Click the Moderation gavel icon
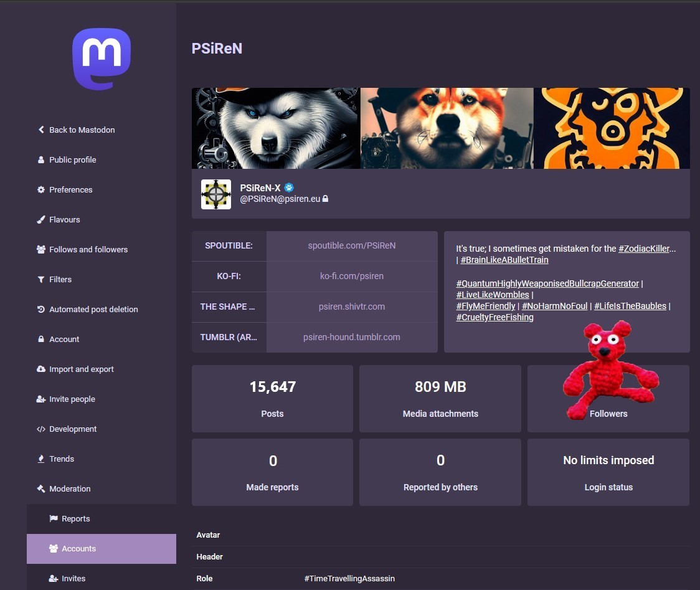 (41, 489)
